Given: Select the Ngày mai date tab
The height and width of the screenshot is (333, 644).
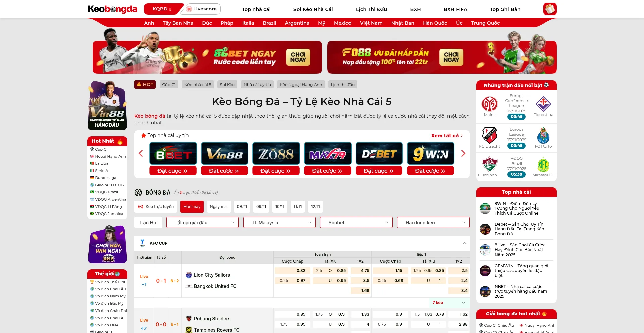Looking at the screenshot, I should [219, 207].
